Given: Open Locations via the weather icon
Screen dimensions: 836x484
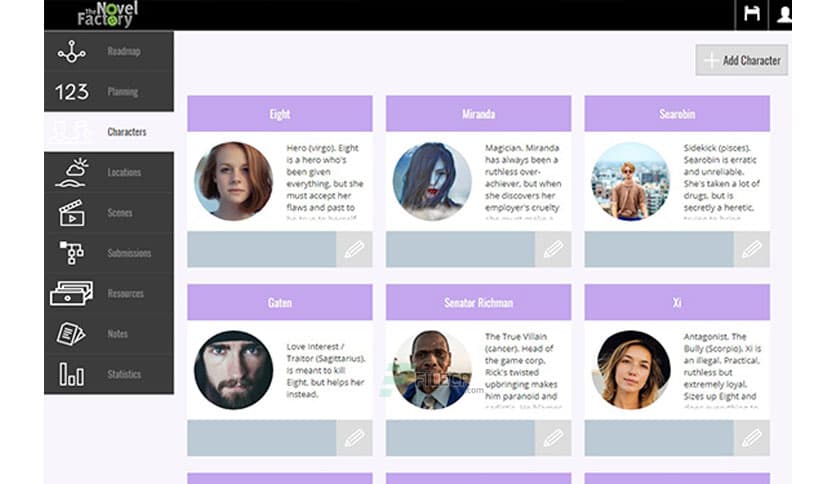Looking at the screenshot, I should coord(71,172).
